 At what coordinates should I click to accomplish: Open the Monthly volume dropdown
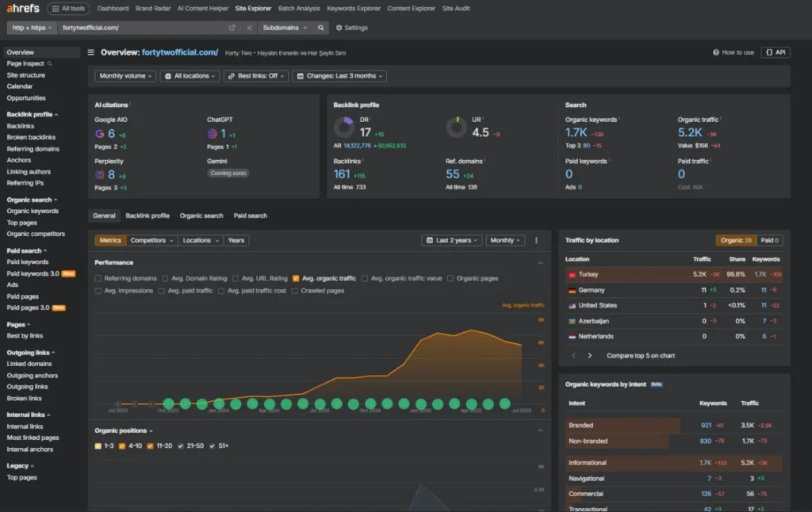[x=125, y=76]
